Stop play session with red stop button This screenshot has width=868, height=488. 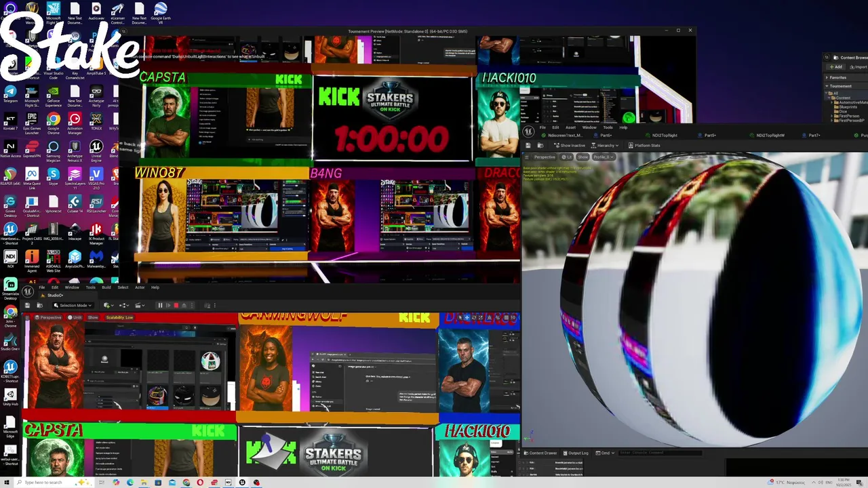[x=176, y=305]
